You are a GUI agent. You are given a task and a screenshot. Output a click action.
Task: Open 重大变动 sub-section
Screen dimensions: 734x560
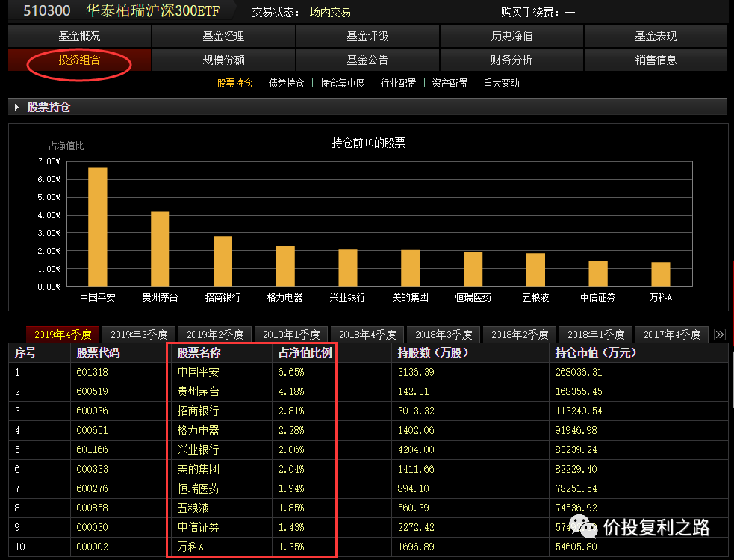(x=501, y=84)
